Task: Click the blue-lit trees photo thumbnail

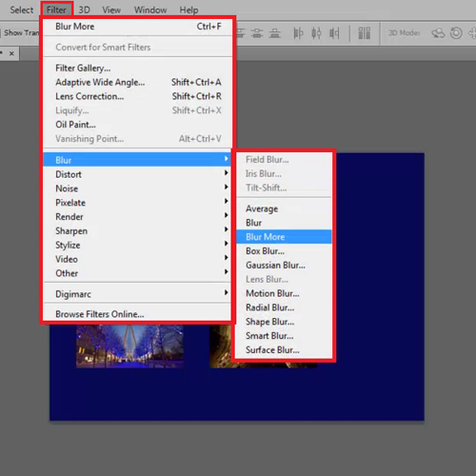Action: click(x=129, y=346)
